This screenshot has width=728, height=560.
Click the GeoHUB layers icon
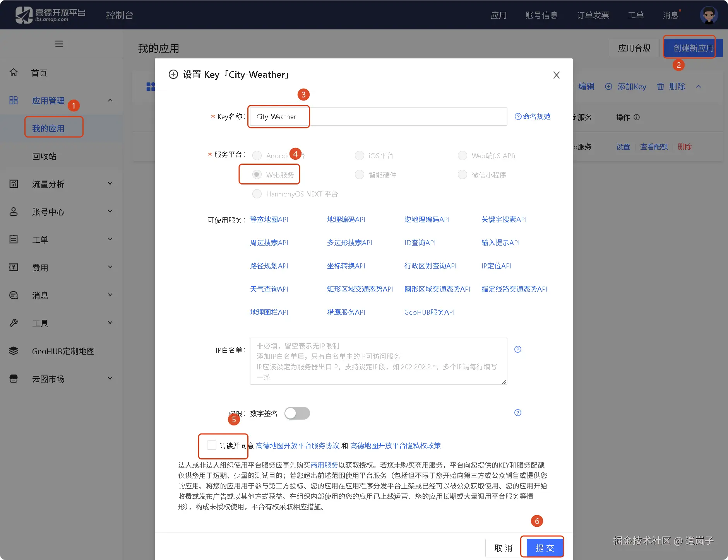pyautogui.click(x=14, y=351)
